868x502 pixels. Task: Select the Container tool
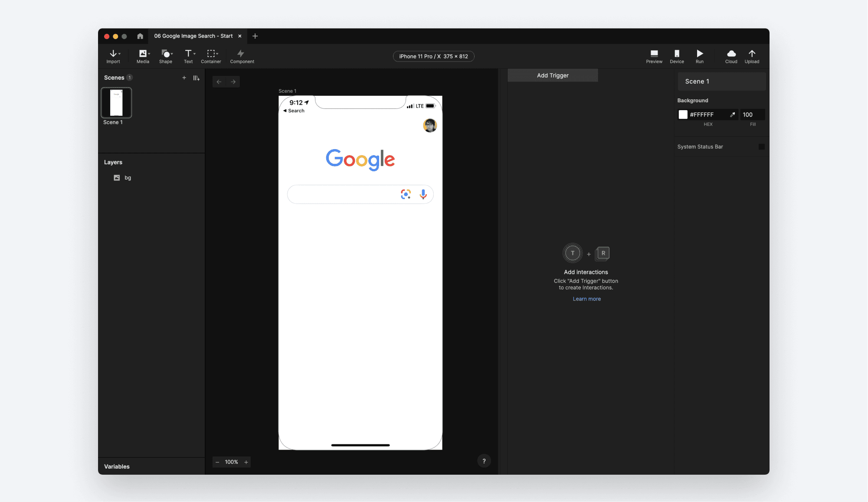211,56
